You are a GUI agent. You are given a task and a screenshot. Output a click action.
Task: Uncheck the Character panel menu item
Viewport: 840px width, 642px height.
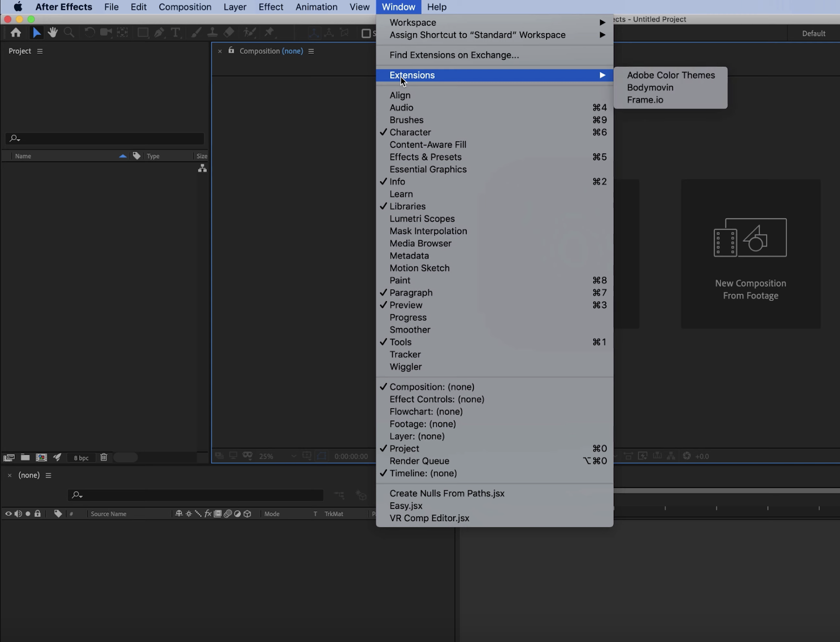coord(410,132)
